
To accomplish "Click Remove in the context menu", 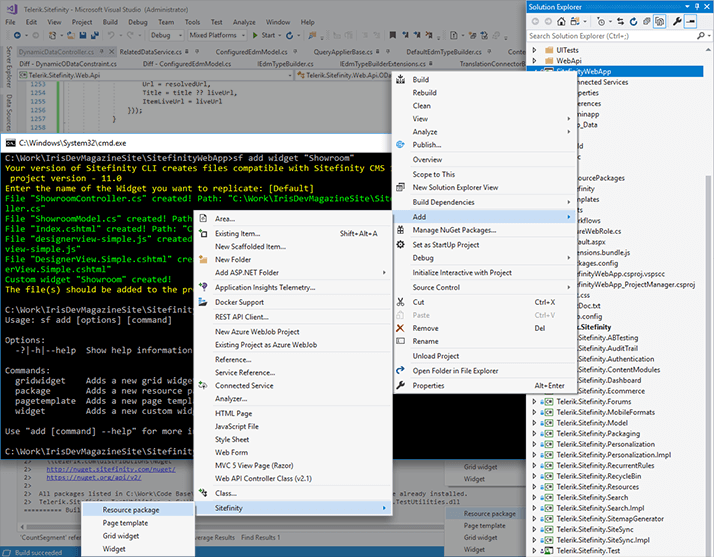I will [x=485, y=328].
